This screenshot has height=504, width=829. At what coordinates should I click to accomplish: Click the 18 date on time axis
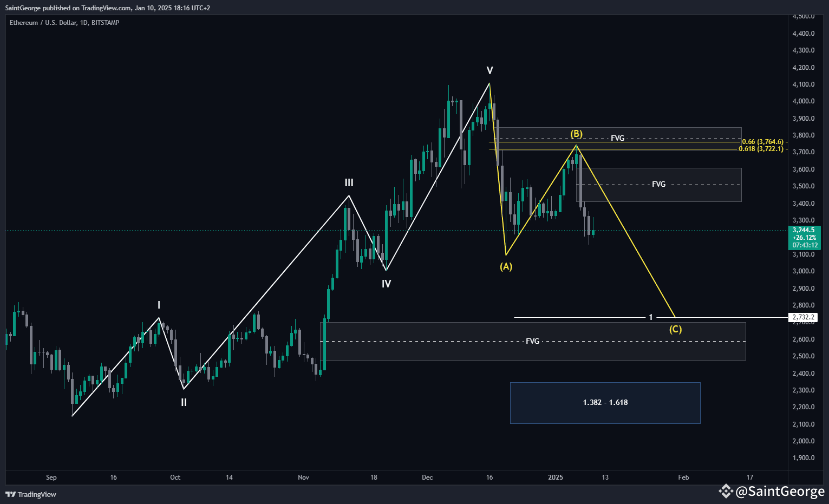(374, 477)
